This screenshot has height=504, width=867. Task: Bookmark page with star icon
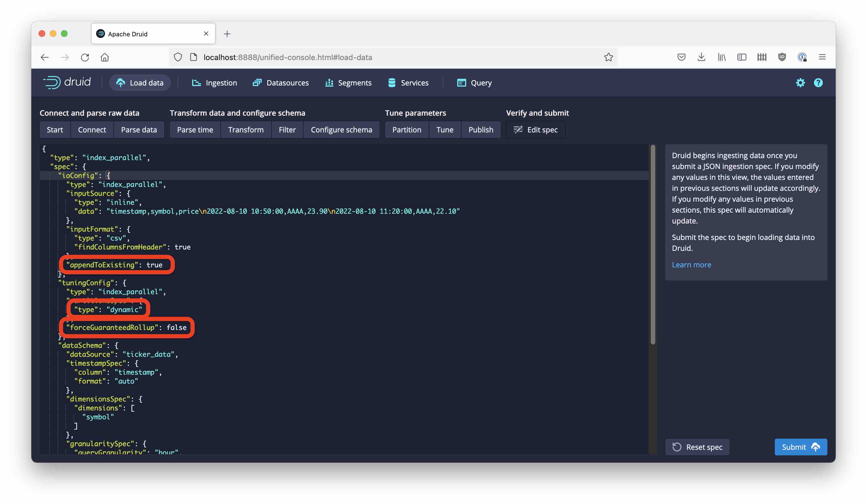pyautogui.click(x=608, y=57)
